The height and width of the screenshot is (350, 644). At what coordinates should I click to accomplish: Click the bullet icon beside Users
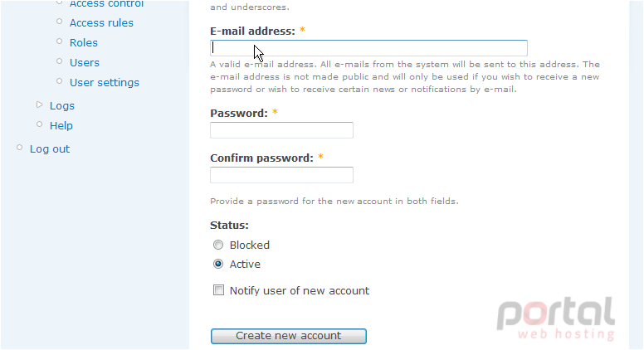(60, 61)
